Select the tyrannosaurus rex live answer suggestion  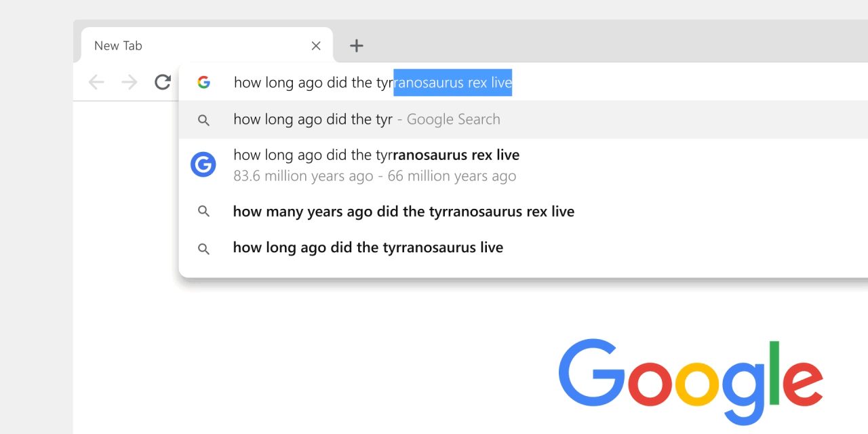pyautogui.click(x=376, y=155)
